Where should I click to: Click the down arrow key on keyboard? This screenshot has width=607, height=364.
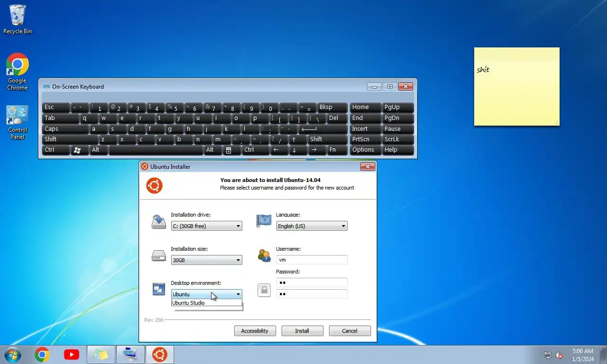tap(298, 150)
